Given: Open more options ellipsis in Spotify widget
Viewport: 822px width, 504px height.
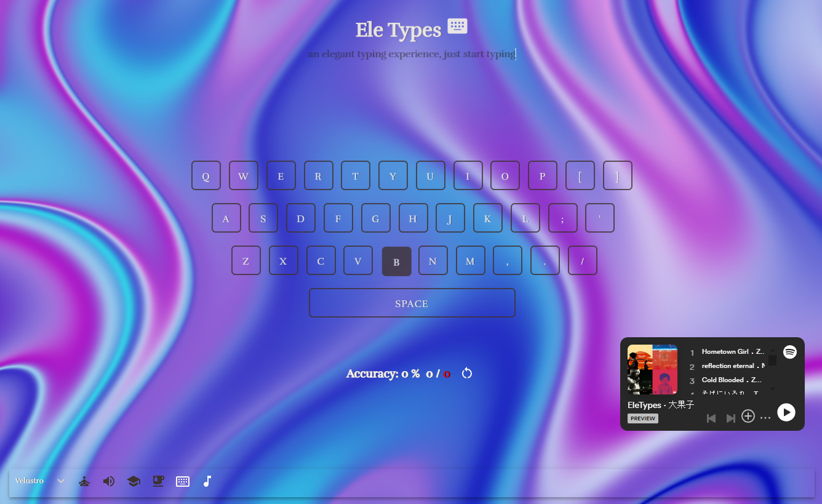Looking at the screenshot, I should tap(765, 418).
